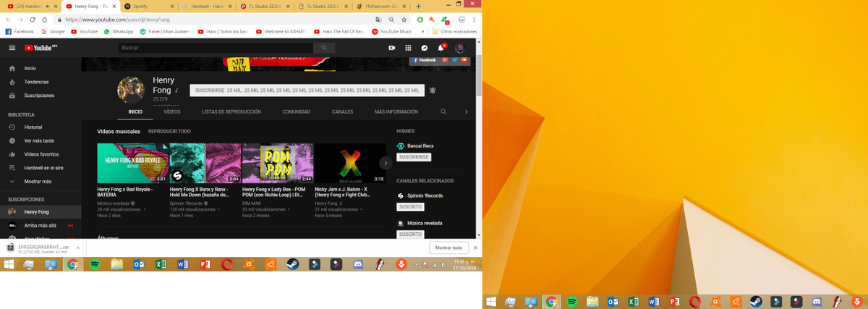The width and height of the screenshot is (868, 309).
Task: Open Vídeos favoritos in the sidebar
Action: point(41,154)
